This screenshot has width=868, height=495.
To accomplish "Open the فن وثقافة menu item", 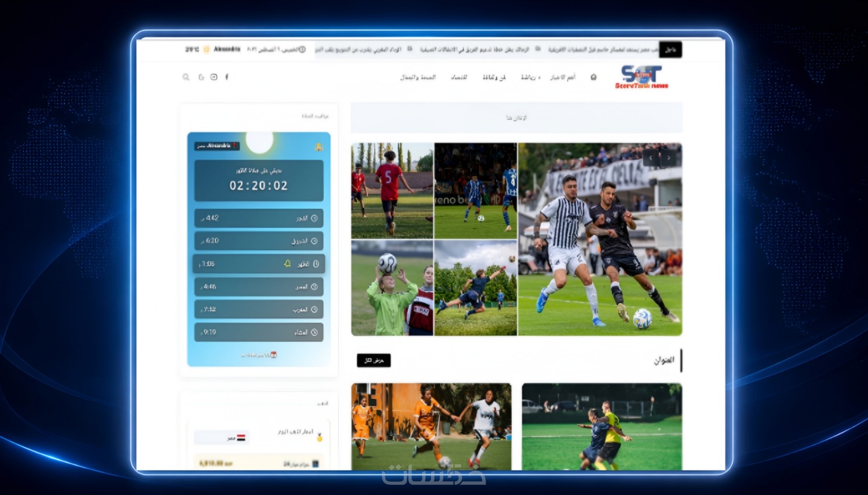I will [x=494, y=77].
